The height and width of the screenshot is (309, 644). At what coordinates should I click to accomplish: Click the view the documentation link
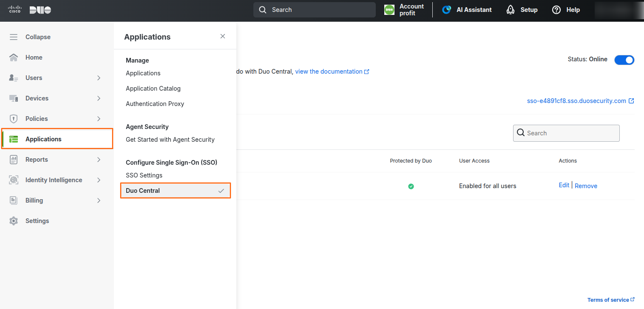pyautogui.click(x=332, y=72)
